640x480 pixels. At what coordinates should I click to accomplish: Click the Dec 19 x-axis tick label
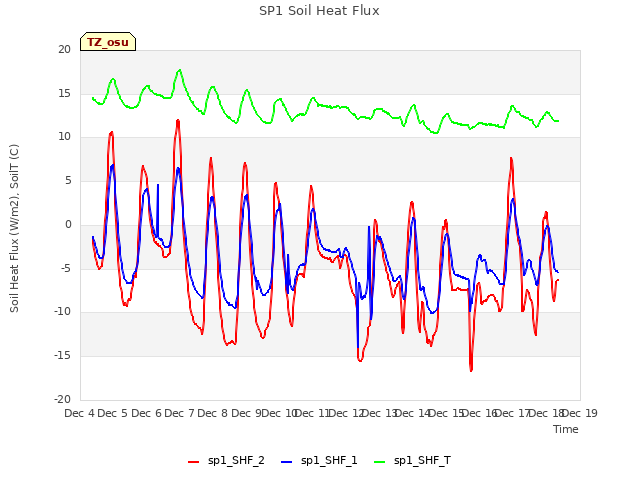click(580, 413)
